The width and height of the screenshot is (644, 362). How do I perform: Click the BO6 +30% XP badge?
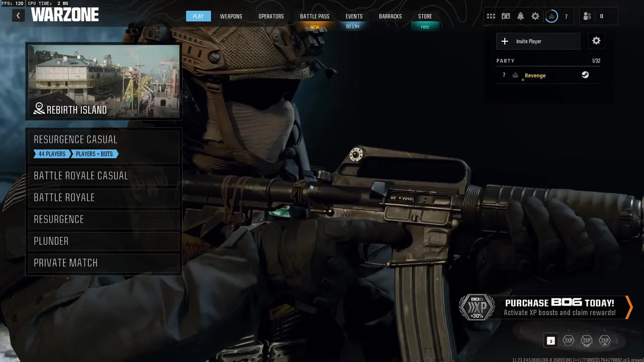(476, 307)
